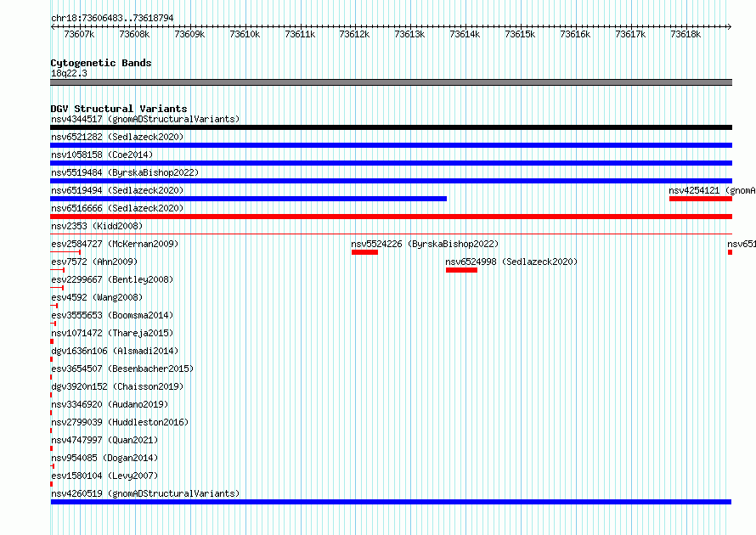Click the red nsv6524998 variant bar

(x=461, y=270)
